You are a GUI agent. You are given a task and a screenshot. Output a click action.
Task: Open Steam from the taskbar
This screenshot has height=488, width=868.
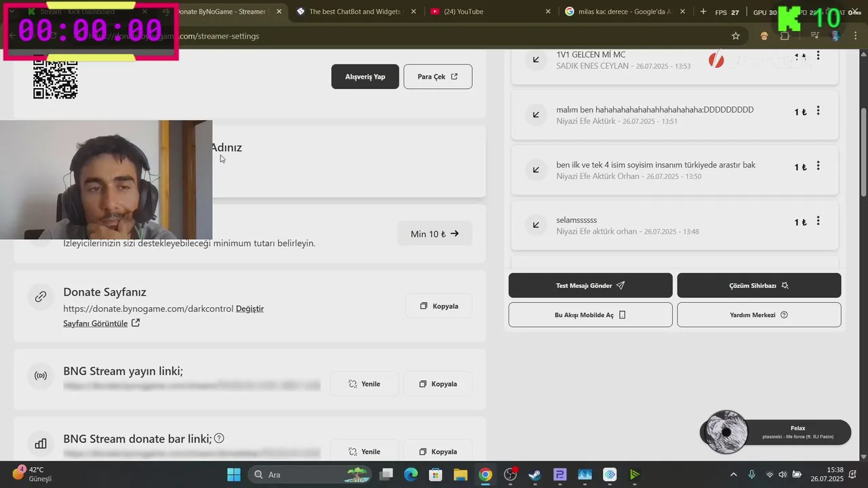[x=535, y=474]
